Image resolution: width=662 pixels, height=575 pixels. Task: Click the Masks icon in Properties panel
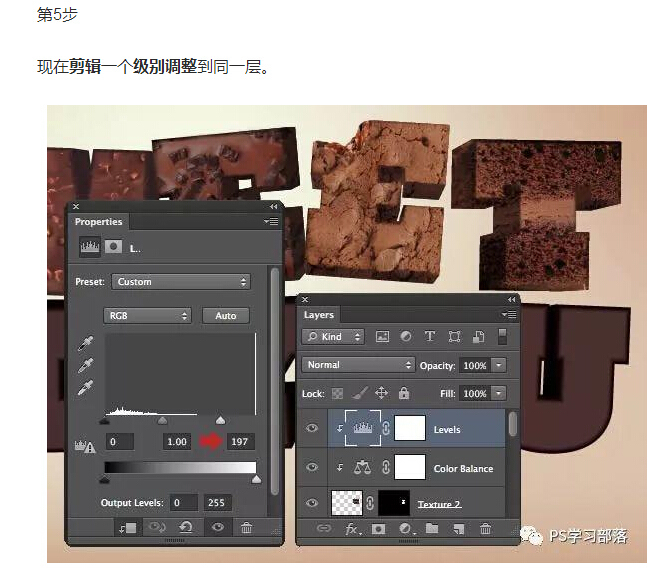coord(113,246)
